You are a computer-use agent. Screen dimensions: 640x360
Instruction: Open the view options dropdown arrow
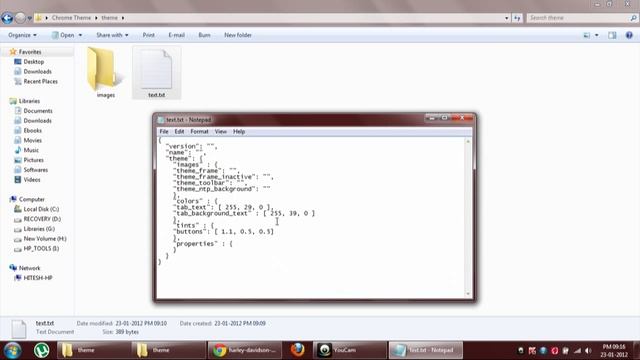point(596,35)
